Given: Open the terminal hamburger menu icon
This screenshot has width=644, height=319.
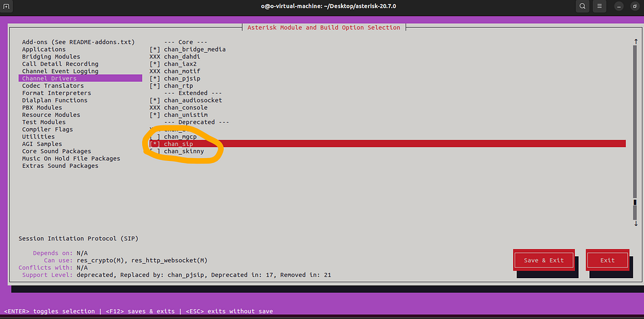Looking at the screenshot, I should coord(599,6).
